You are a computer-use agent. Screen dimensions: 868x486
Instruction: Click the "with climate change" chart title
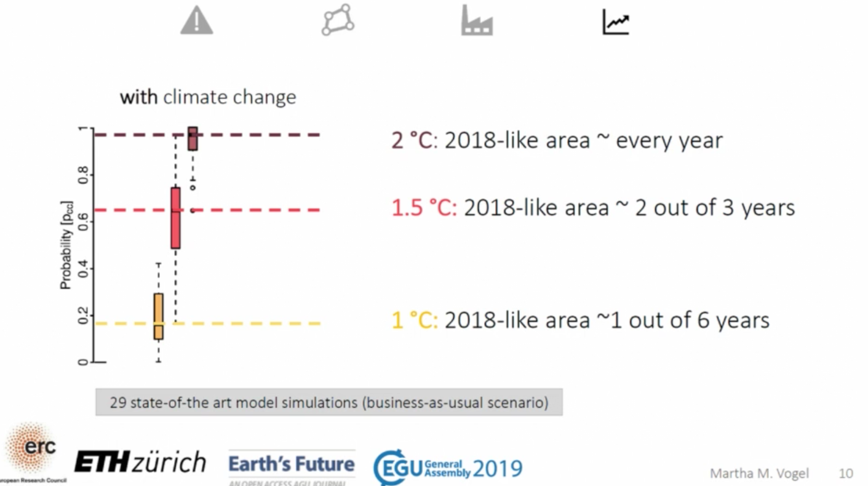[x=208, y=97]
